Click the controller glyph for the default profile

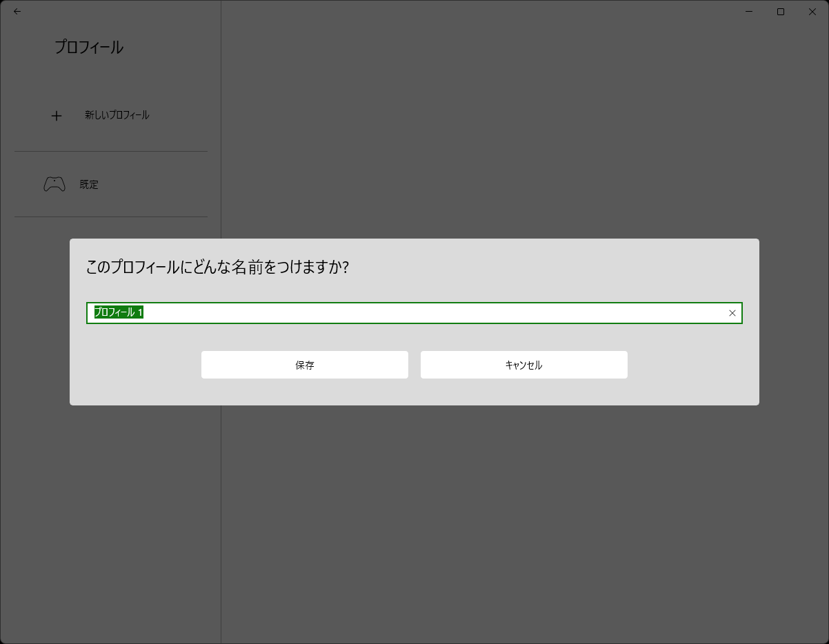pos(55,183)
